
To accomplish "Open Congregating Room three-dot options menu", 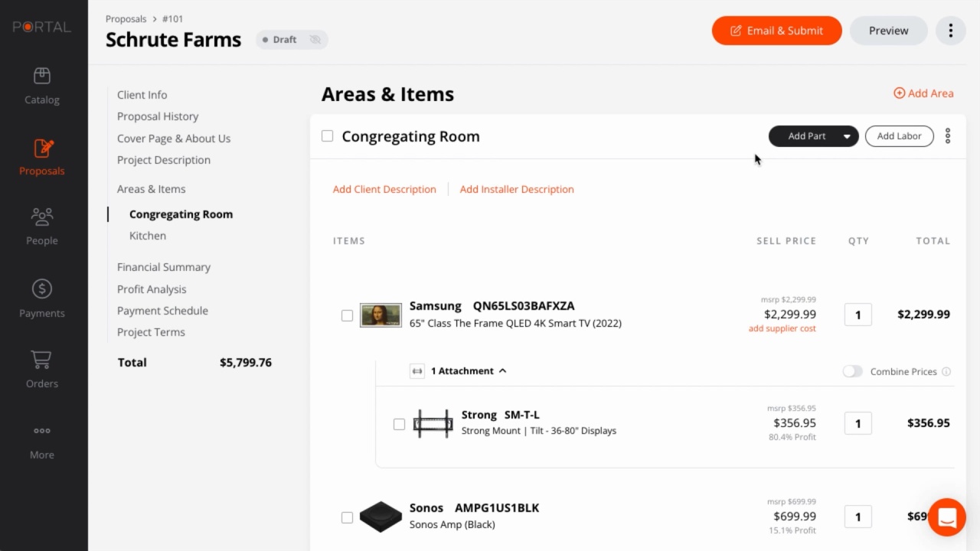I will [948, 136].
